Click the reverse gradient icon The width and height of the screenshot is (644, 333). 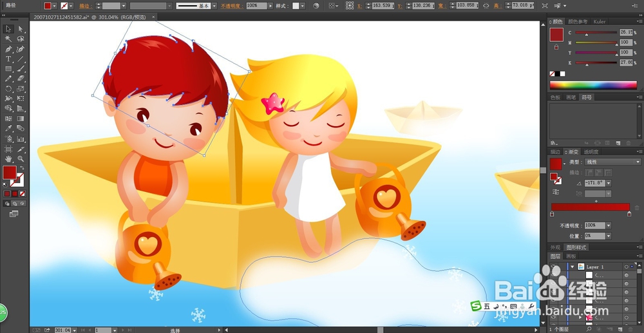[556, 192]
